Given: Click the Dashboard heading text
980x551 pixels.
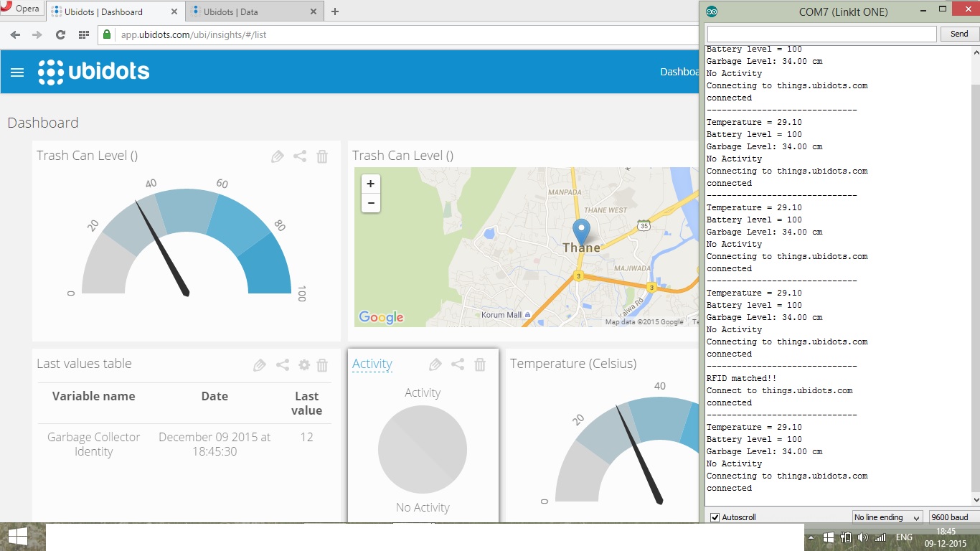Looking at the screenshot, I should [43, 123].
